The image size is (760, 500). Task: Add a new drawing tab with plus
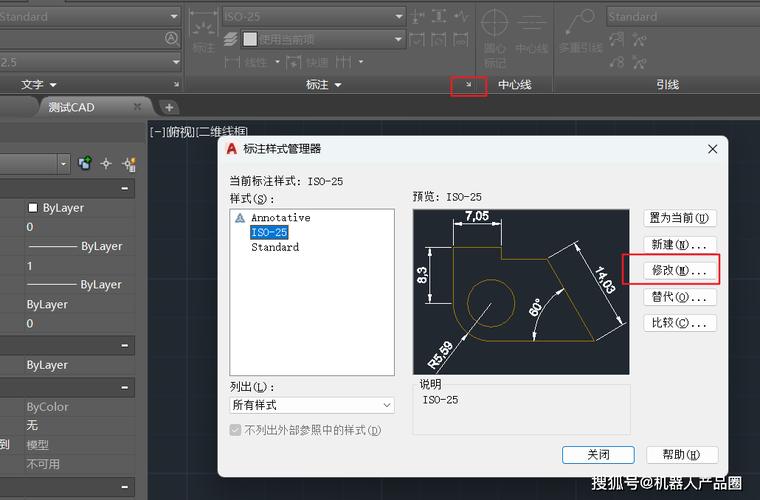point(169,107)
